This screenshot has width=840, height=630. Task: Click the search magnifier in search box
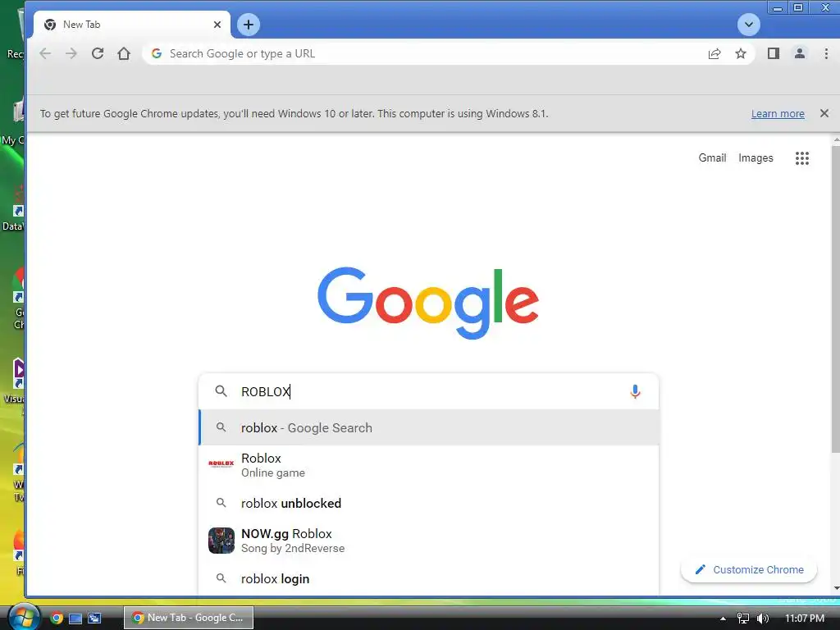[221, 391]
